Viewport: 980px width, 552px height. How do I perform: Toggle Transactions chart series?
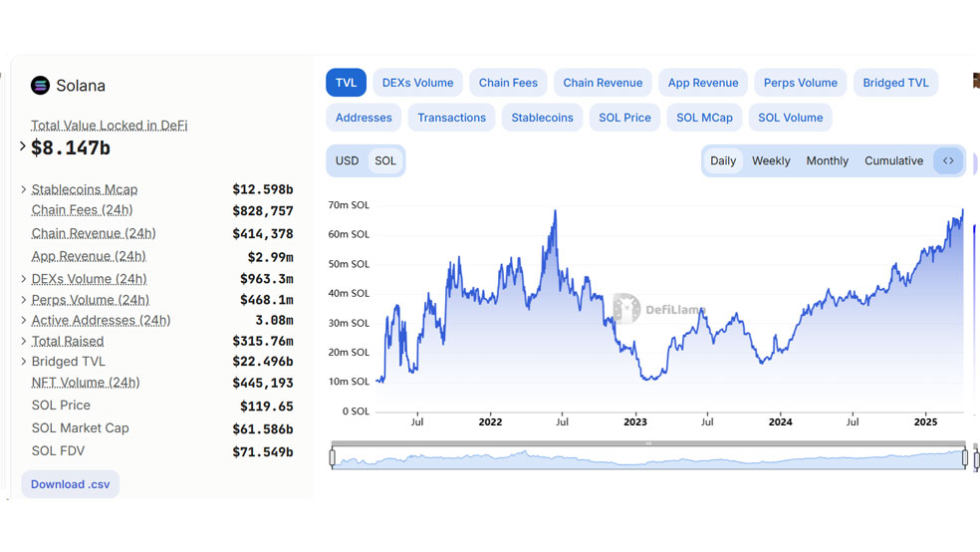click(x=452, y=118)
